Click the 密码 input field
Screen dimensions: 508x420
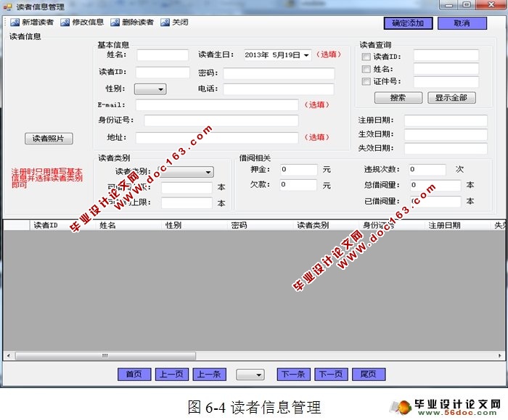(279, 73)
